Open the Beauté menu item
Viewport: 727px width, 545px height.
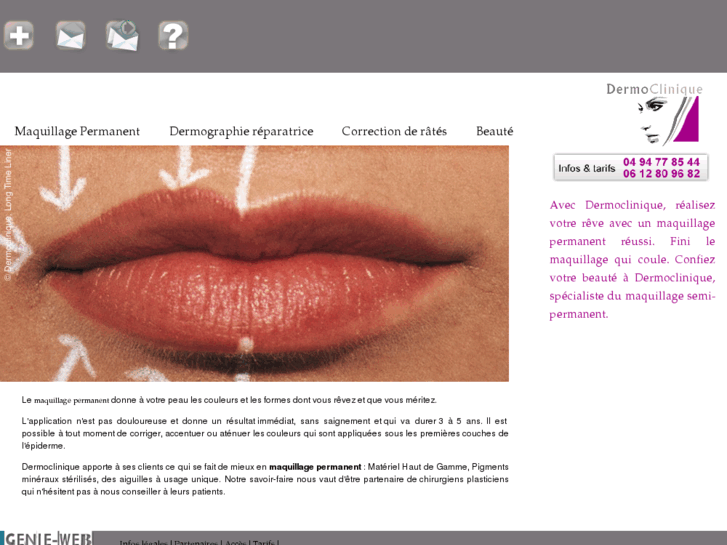(x=495, y=131)
